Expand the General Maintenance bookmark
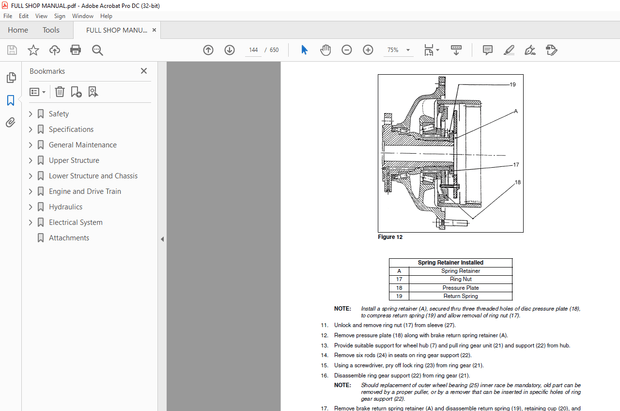This screenshot has height=411, width=620. pos(30,145)
